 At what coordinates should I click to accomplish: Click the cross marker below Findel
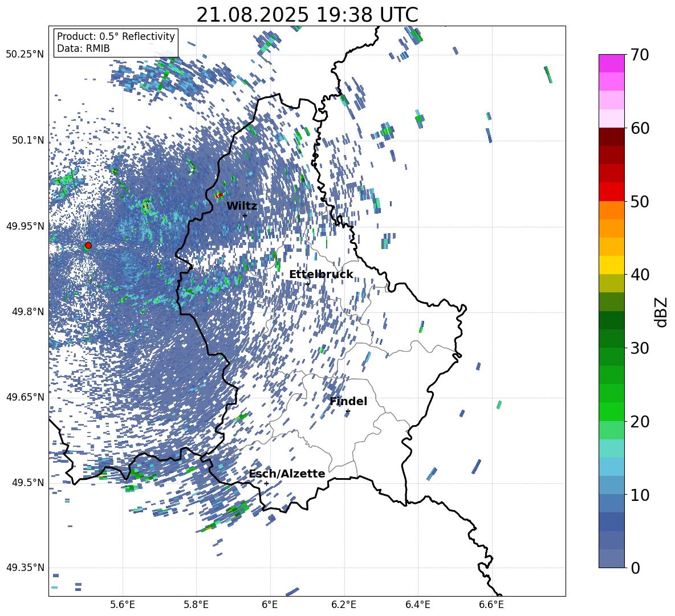348,411
